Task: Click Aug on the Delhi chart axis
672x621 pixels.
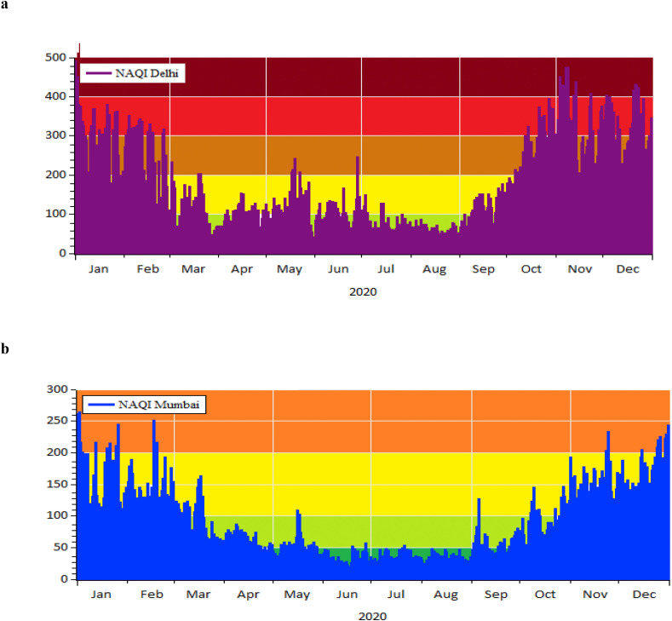Action: [434, 269]
